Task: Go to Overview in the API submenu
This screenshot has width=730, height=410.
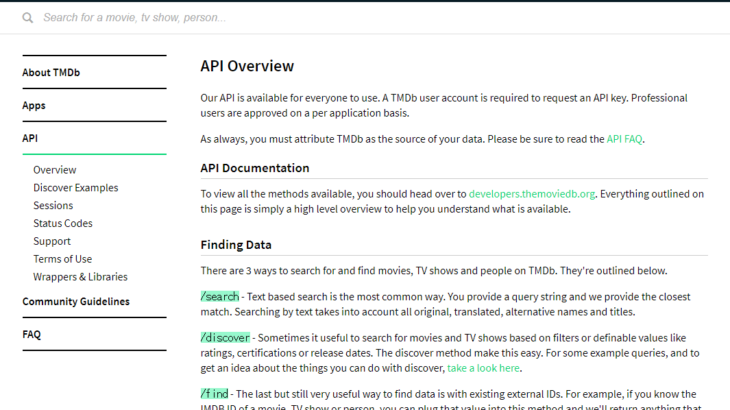Action: point(54,170)
